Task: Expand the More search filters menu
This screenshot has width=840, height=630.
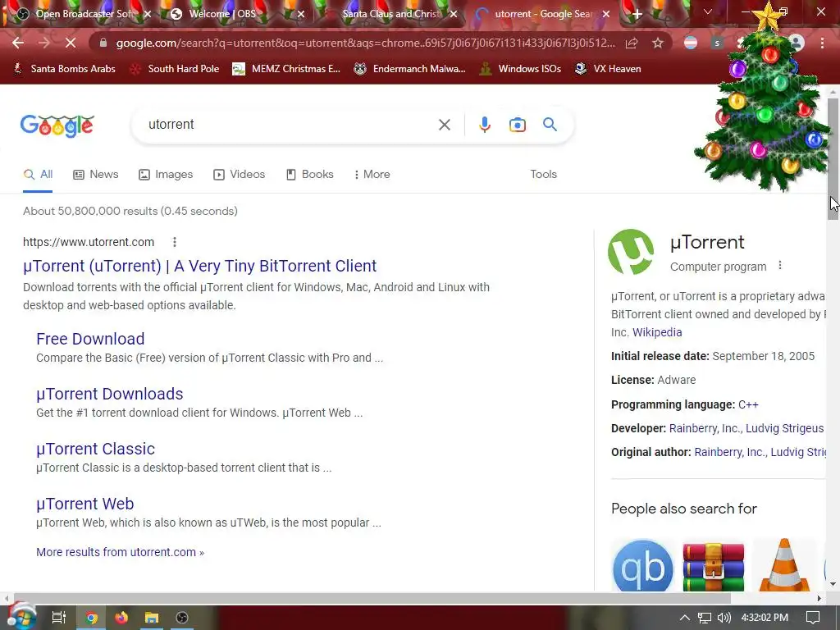Action: [372, 174]
